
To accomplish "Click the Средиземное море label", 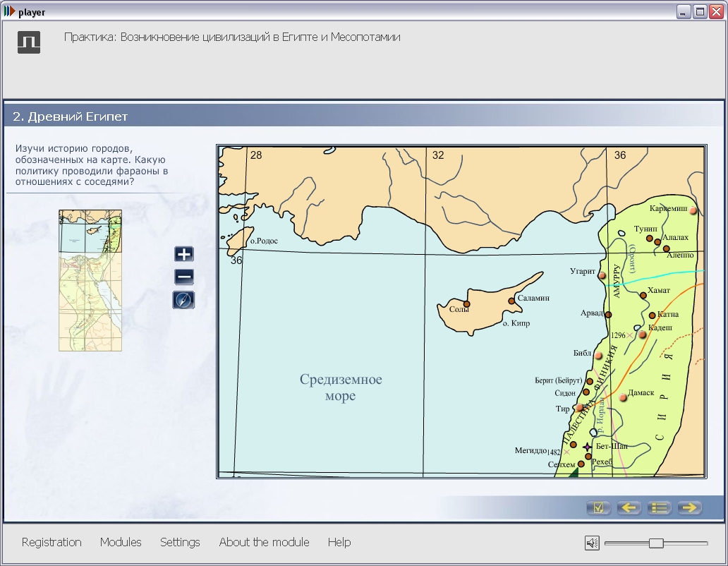I will coord(341,387).
